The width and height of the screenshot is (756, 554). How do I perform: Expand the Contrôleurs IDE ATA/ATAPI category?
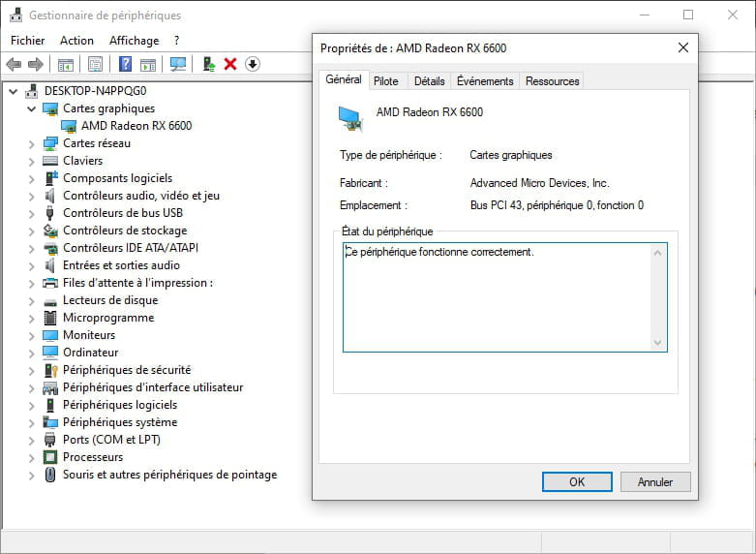pyautogui.click(x=32, y=248)
